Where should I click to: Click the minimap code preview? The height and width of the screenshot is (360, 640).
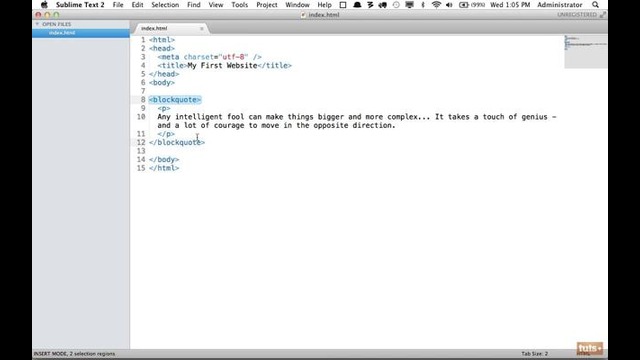tap(585, 51)
